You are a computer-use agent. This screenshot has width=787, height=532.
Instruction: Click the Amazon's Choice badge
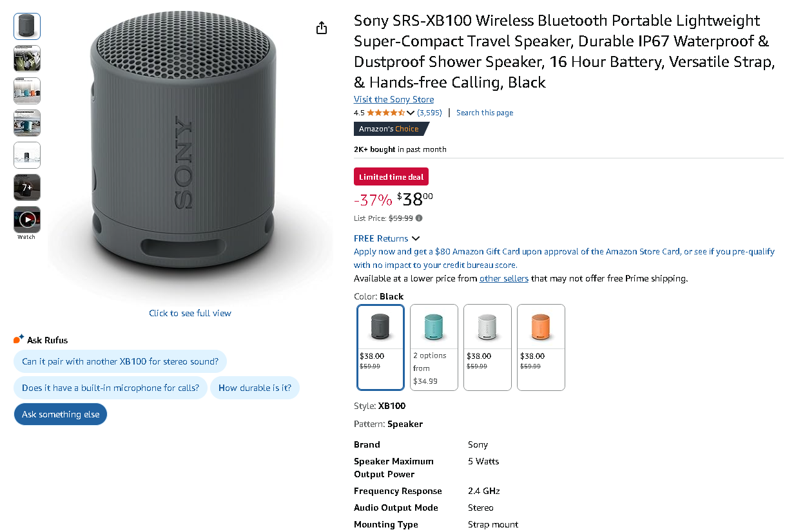[x=387, y=129]
